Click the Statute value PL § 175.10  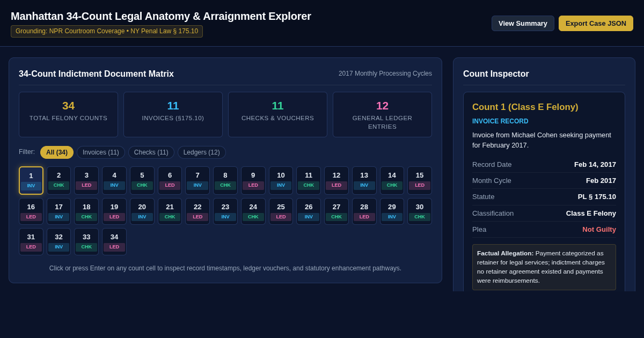coord(597,196)
